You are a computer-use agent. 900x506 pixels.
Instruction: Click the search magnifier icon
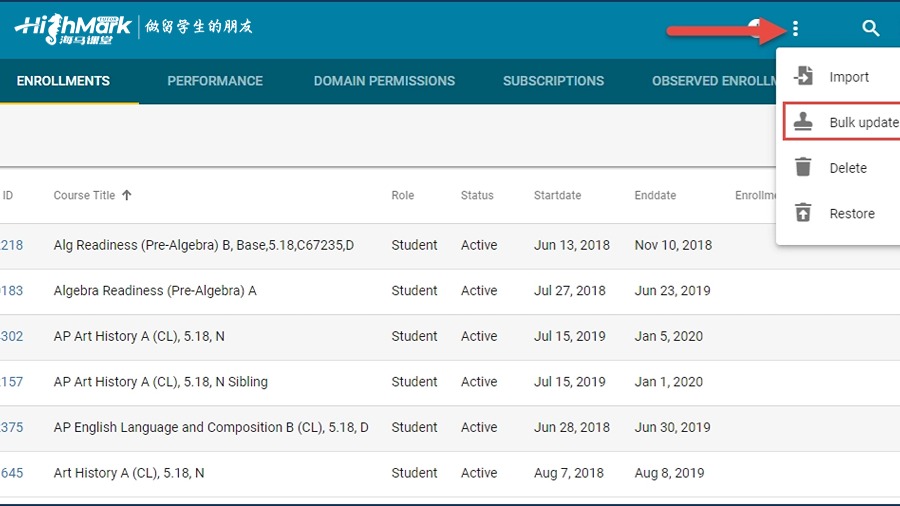(x=871, y=29)
